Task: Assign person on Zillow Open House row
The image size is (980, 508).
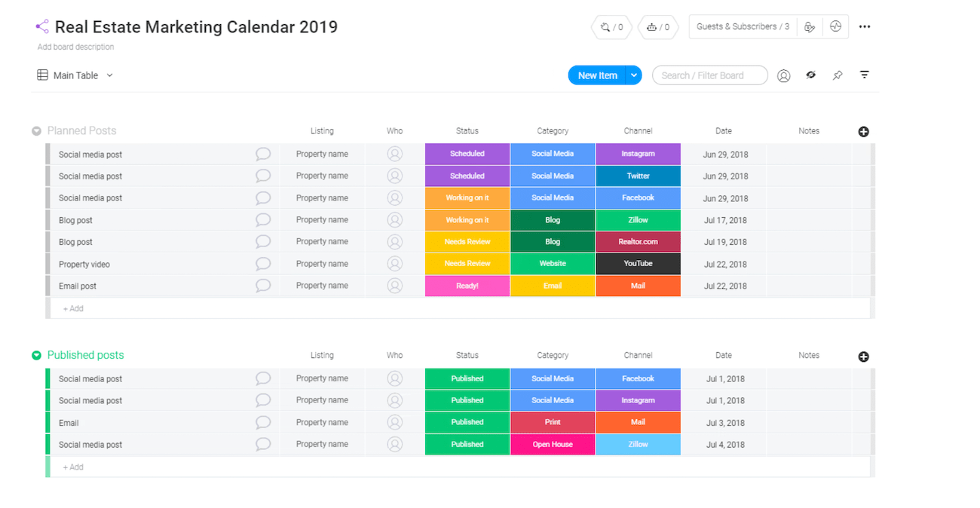Action: click(x=395, y=444)
